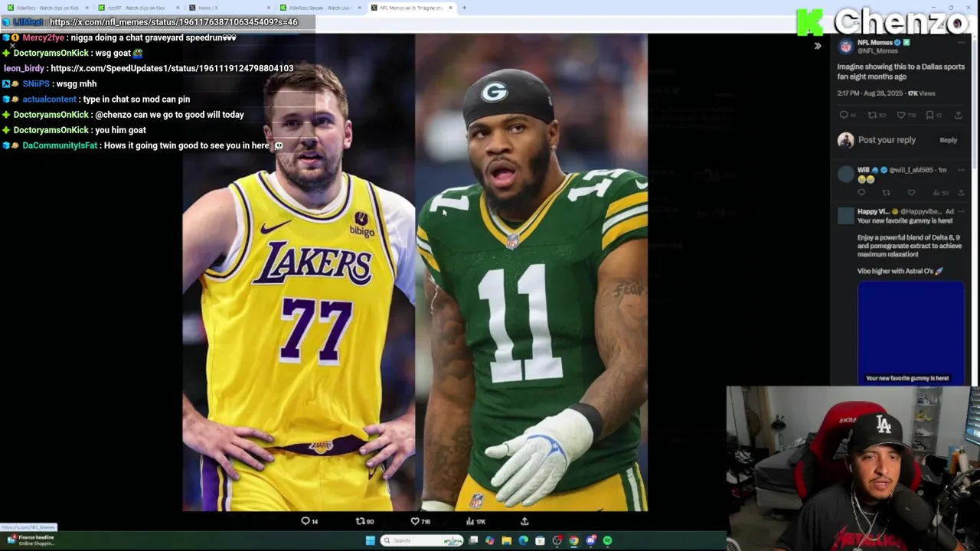Viewport: 980px width, 551px height.
Task: Bookmark the NFL Memes tweet
Action: tap(929, 115)
